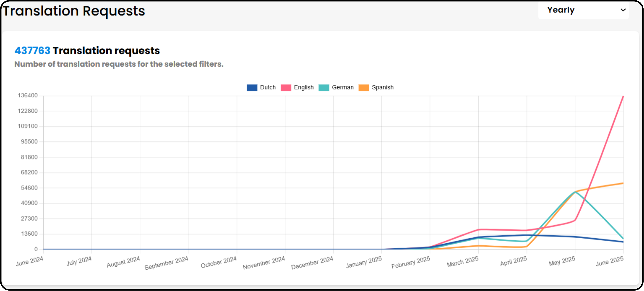644x291 pixels.
Task: Click the Dutch legend label
Action: [268, 87]
